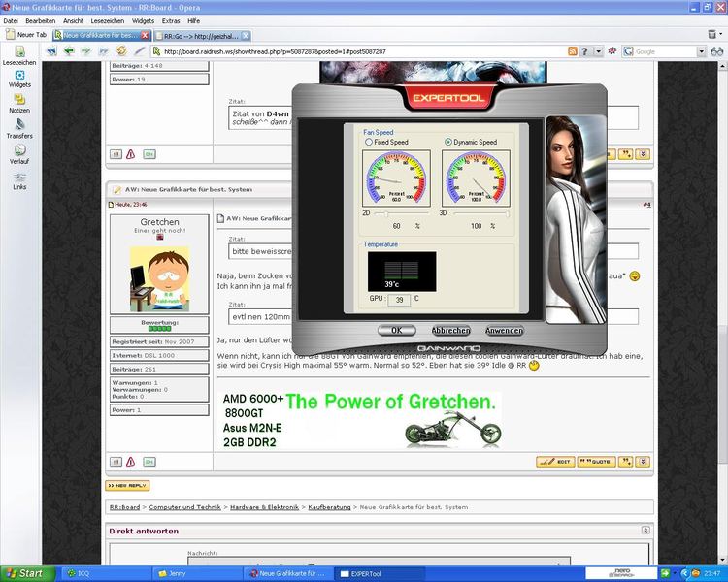
Task: Switch to the RR:Go geizhals tab
Action: coord(202,35)
